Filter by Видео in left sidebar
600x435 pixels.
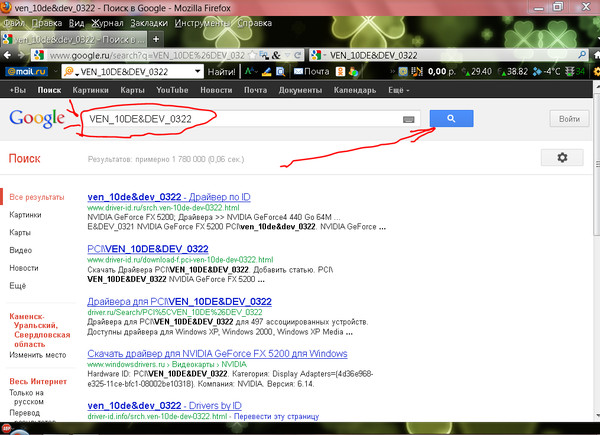[21, 250]
